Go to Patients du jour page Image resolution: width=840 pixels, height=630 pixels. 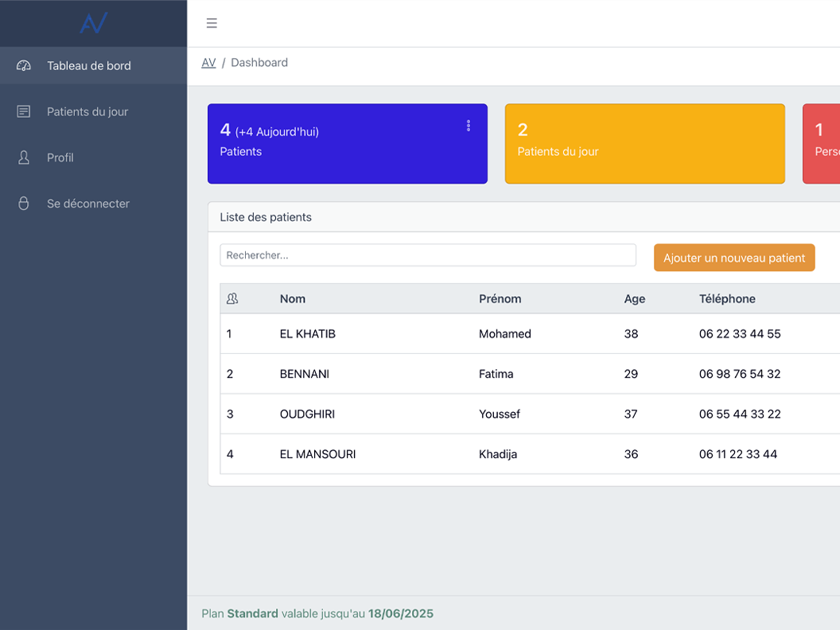tap(87, 112)
